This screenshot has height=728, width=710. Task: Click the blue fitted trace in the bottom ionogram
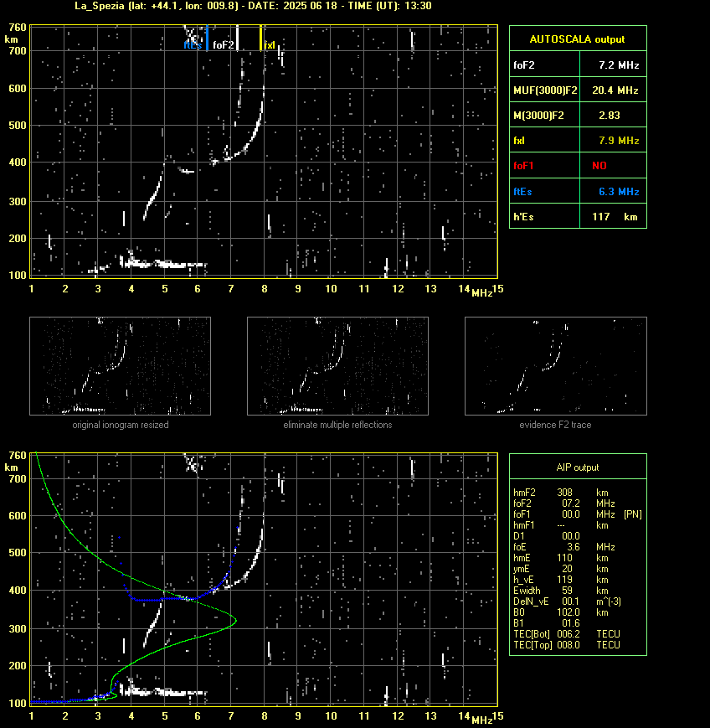click(177, 599)
